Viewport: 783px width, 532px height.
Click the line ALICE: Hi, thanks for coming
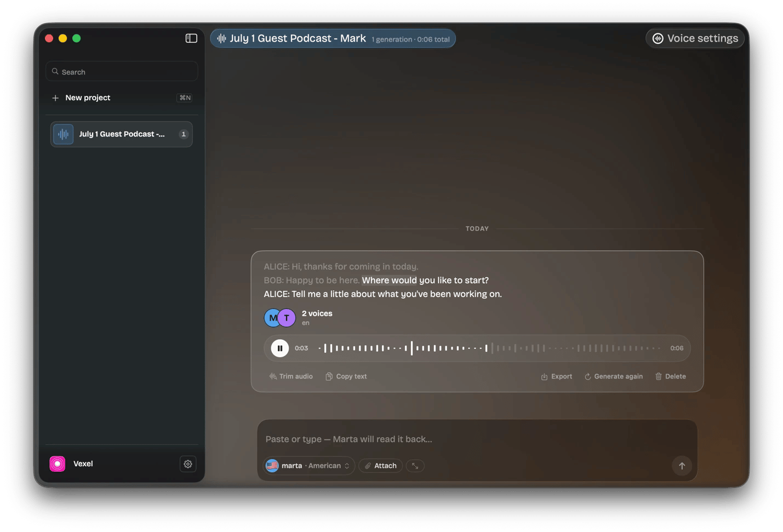pyautogui.click(x=341, y=267)
